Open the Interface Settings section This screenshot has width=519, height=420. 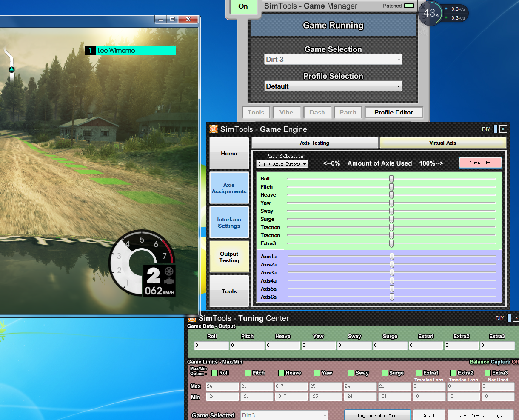coord(229,223)
